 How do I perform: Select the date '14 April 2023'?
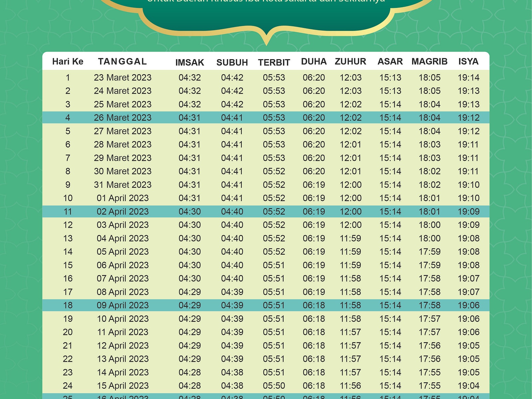123,372
